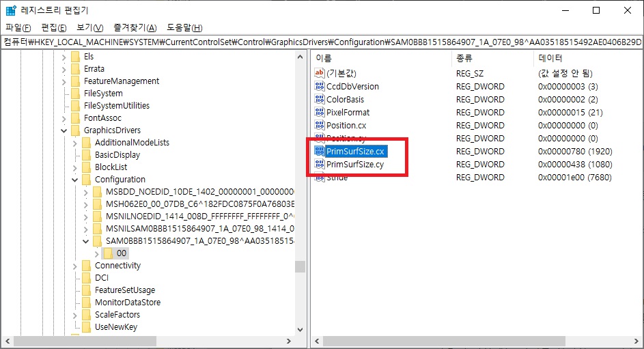Expand the Errata tree node
This screenshot has height=349, width=644.
64,69
